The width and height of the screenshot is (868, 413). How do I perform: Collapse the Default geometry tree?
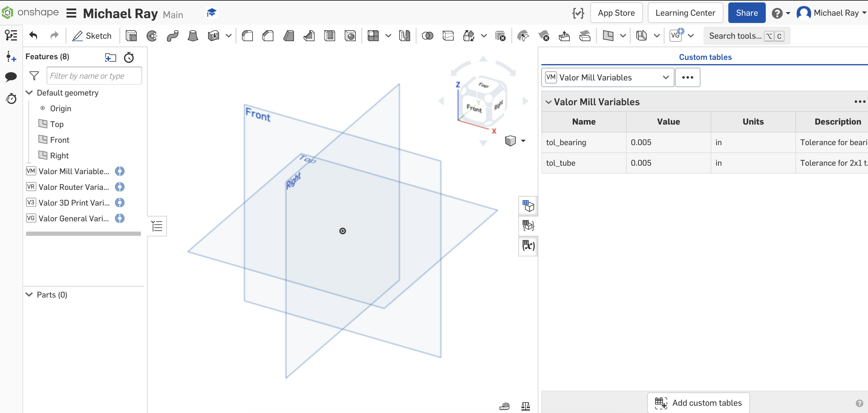(x=29, y=93)
